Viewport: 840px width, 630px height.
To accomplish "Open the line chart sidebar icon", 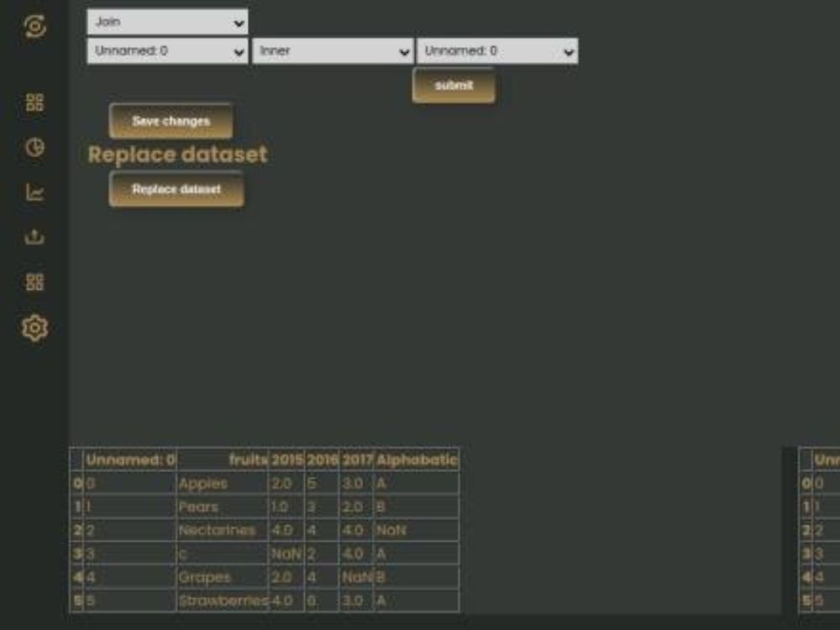I will coord(34,192).
